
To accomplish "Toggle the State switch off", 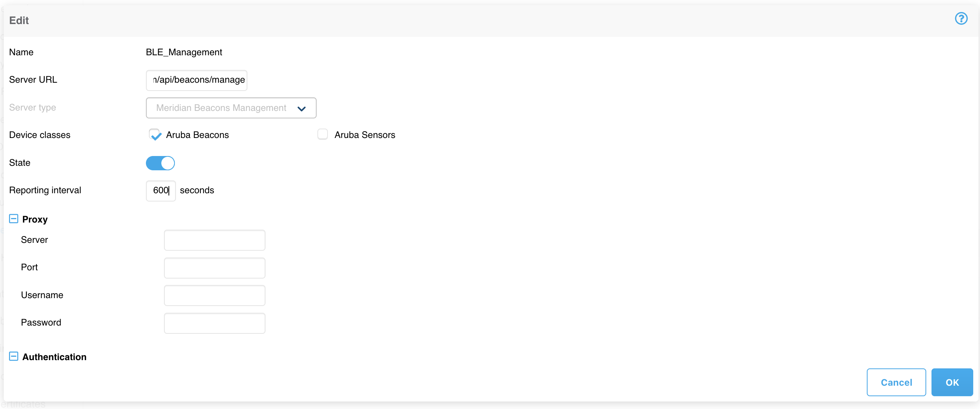I will (x=160, y=163).
